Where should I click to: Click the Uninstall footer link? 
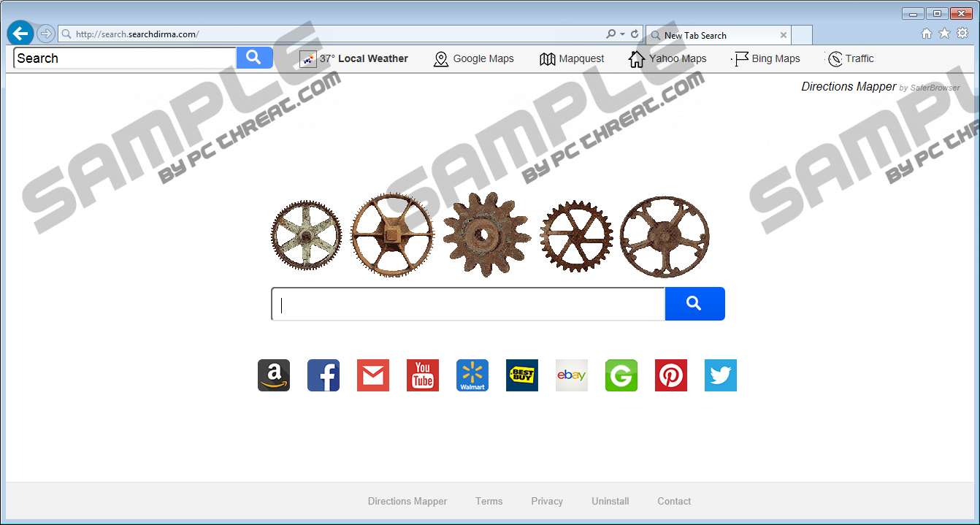pos(610,501)
